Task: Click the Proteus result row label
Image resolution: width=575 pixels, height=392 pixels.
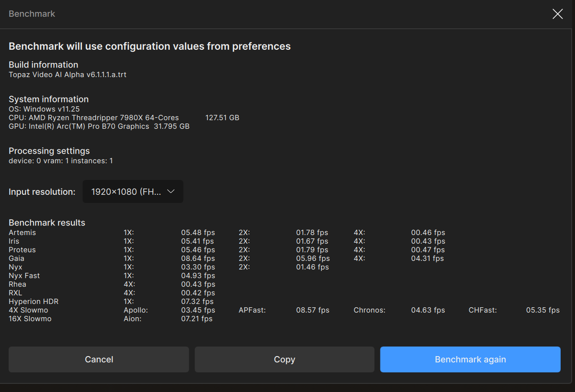Action: pyautogui.click(x=22, y=250)
